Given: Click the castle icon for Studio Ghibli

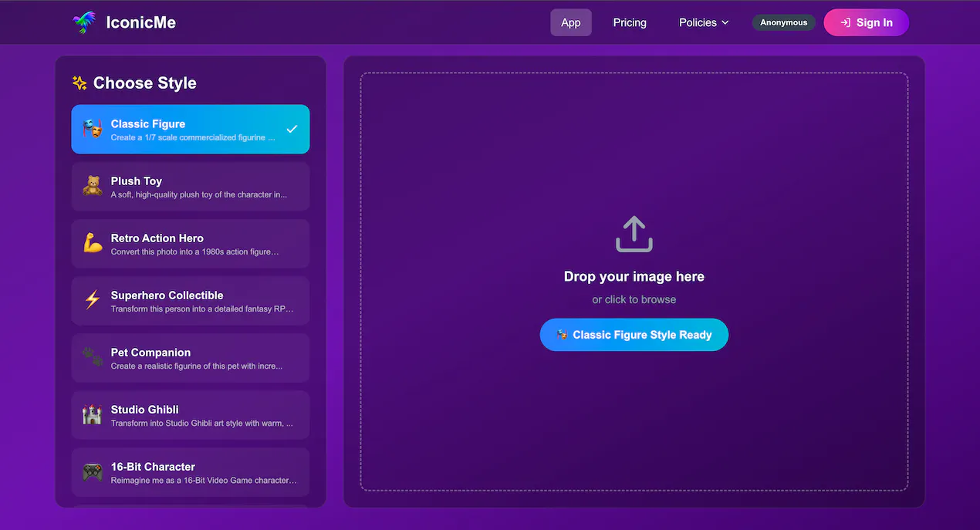Looking at the screenshot, I should pos(93,414).
